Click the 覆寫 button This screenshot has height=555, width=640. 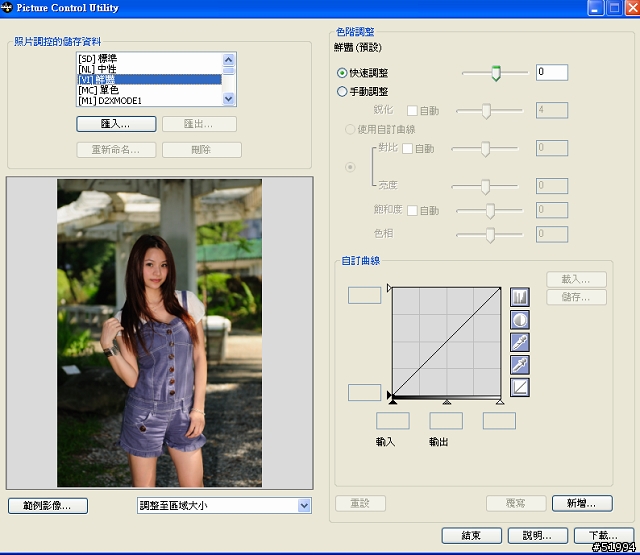click(516, 504)
